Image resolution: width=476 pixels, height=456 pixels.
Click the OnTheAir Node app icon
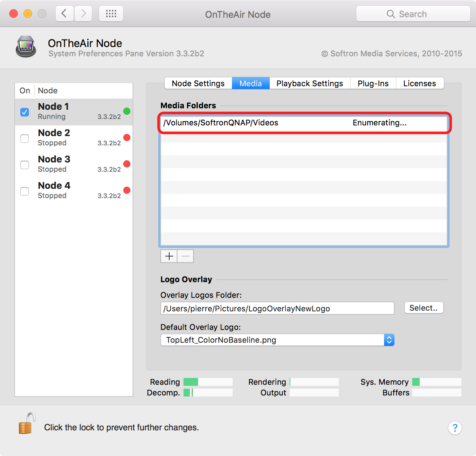click(x=26, y=47)
